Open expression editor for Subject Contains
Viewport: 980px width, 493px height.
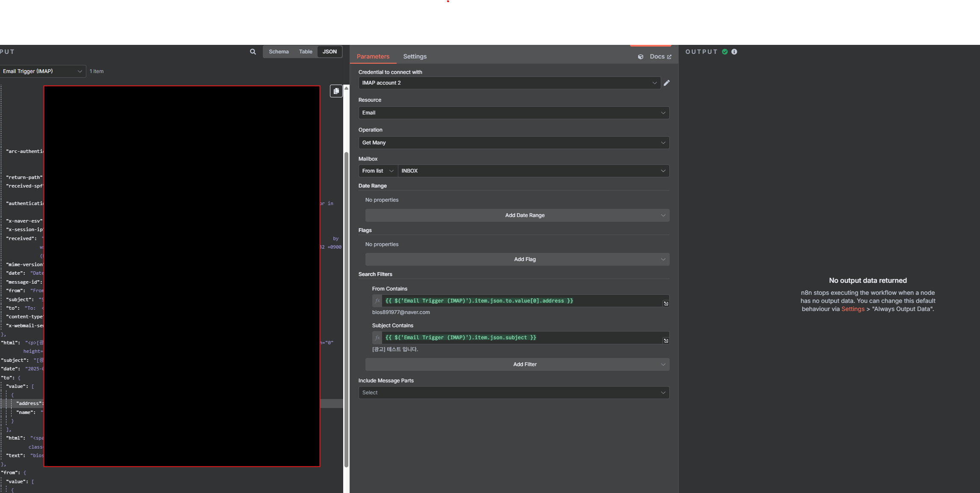(666, 340)
